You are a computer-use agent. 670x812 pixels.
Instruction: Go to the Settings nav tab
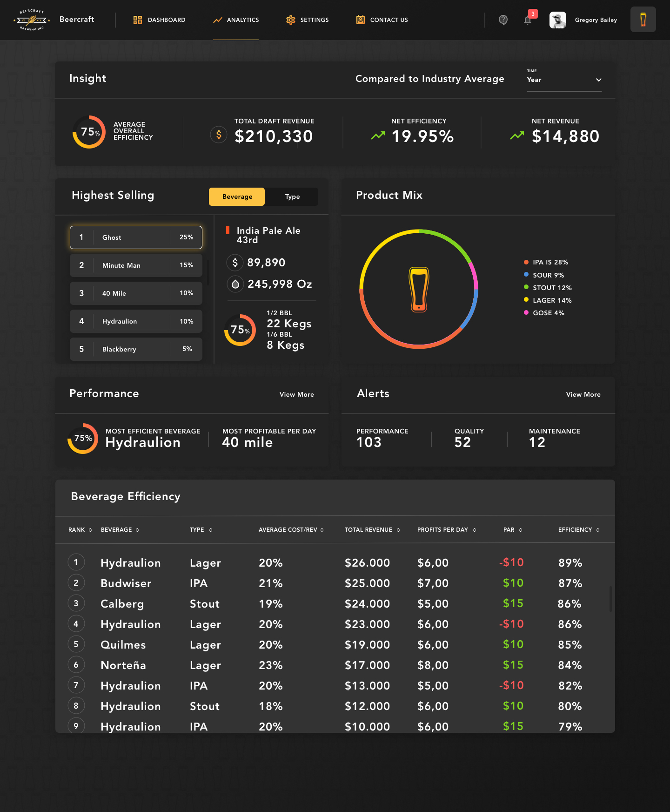point(307,20)
